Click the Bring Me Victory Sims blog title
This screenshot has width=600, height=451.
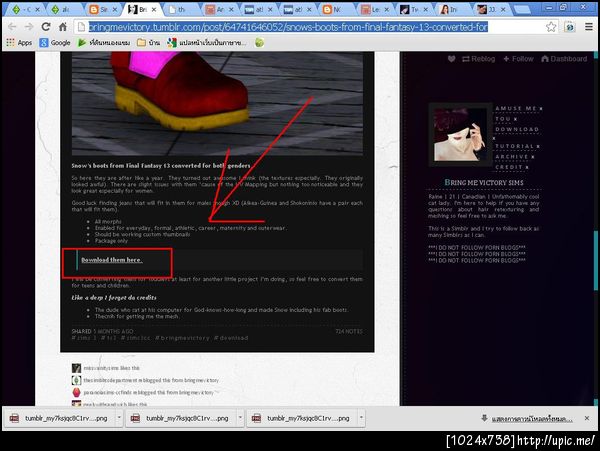click(484, 182)
